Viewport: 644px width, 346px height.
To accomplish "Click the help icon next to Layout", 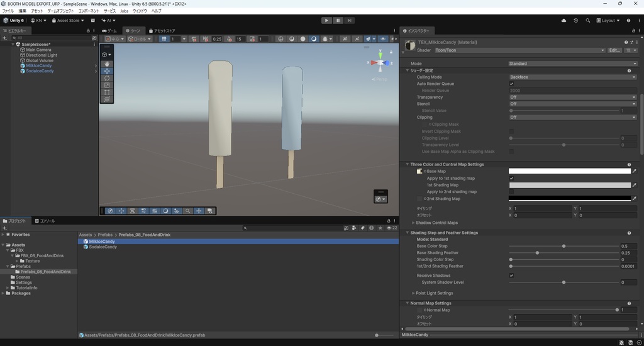I will point(628,20).
